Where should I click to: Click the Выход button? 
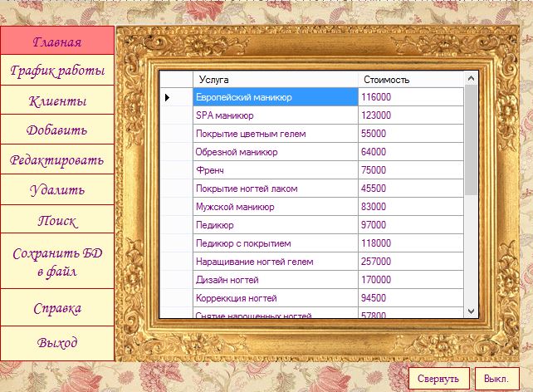(57, 343)
